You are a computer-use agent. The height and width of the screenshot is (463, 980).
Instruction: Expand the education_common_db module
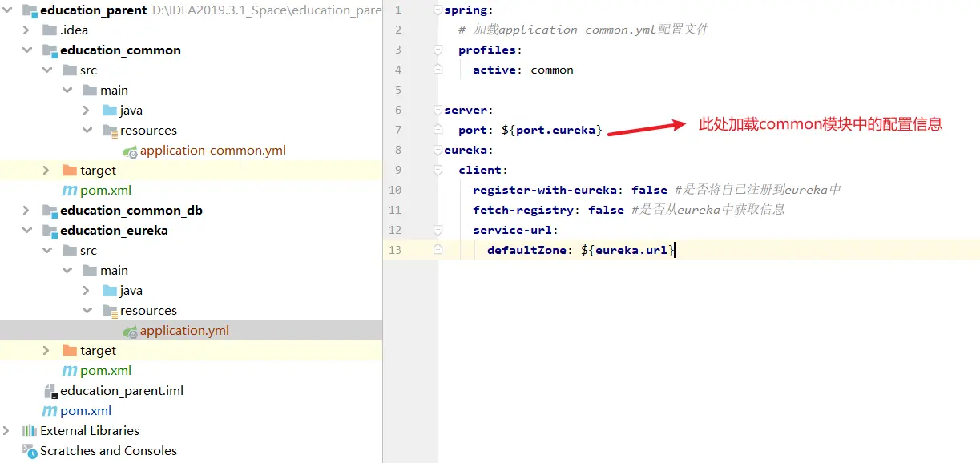click(x=26, y=210)
